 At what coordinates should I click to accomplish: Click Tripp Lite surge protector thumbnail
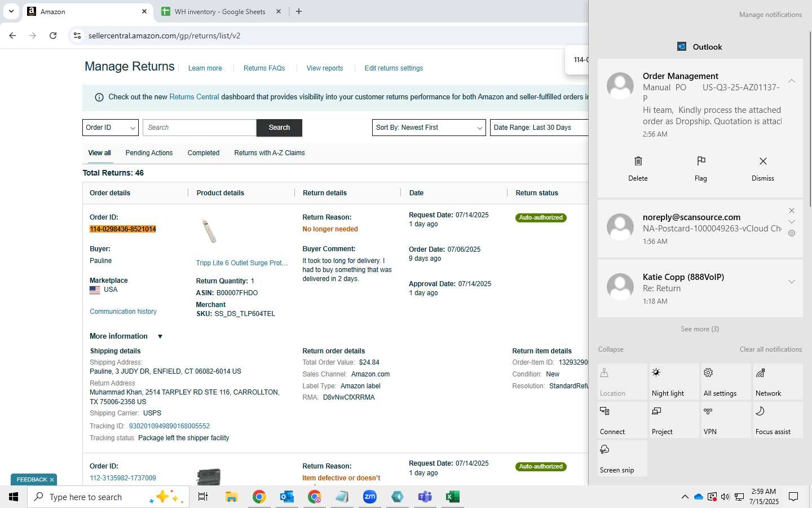click(x=209, y=231)
